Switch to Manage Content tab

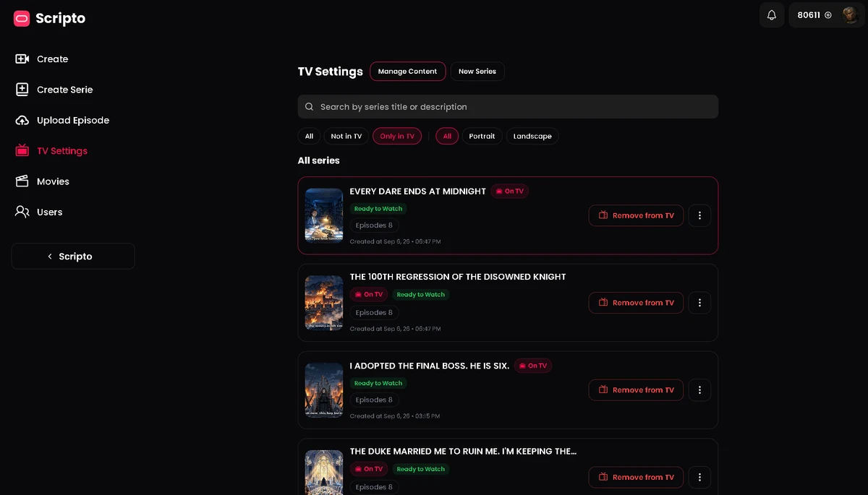[407, 72]
